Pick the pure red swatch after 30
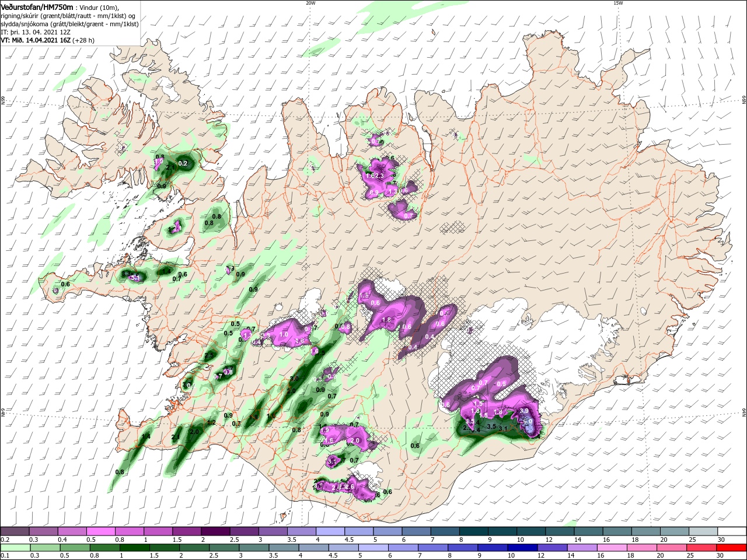This screenshot has height=560, width=747. [731, 548]
